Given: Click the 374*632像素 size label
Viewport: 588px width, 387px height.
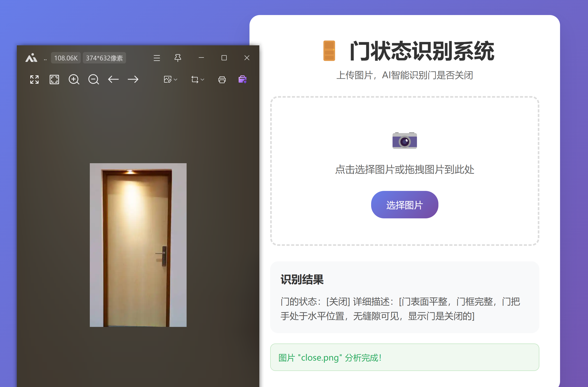Looking at the screenshot, I should (104, 58).
